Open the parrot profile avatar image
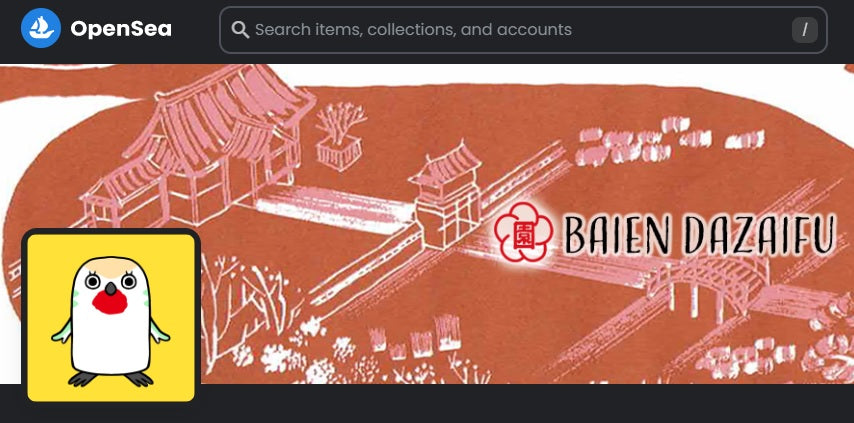854x423 pixels. pyautogui.click(x=111, y=317)
